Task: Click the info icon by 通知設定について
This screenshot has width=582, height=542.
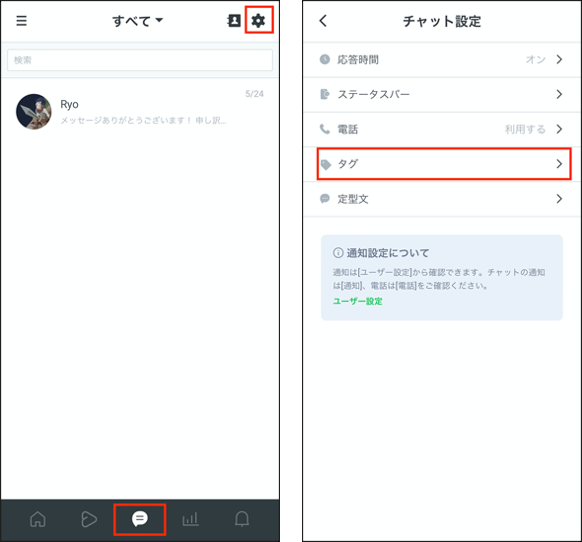Action: [338, 253]
